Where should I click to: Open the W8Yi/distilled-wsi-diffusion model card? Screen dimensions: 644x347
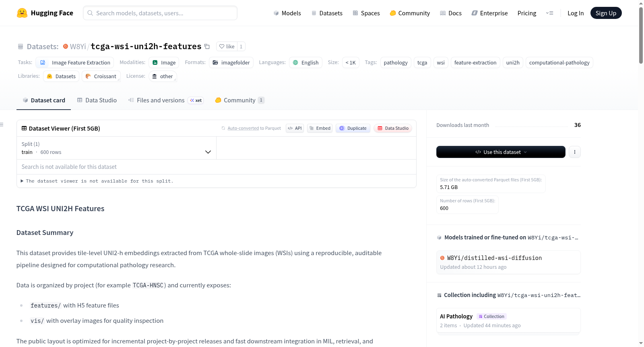[x=508, y=262]
